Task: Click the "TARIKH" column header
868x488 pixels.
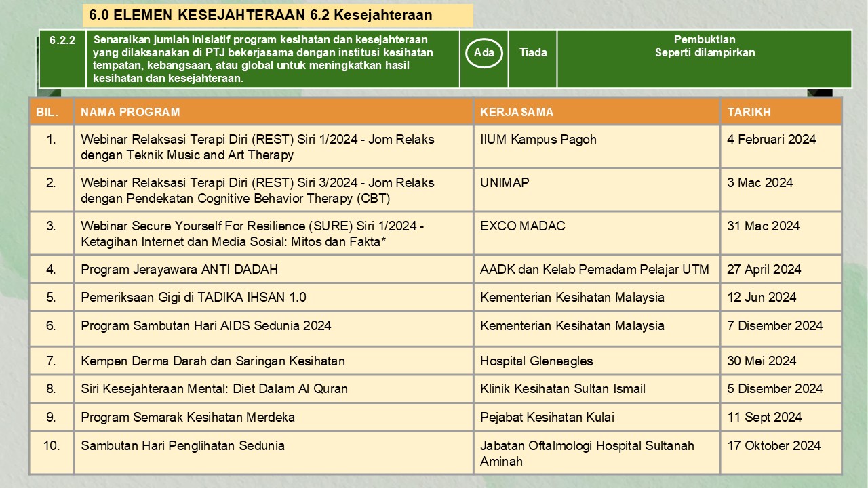Action: click(x=749, y=112)
